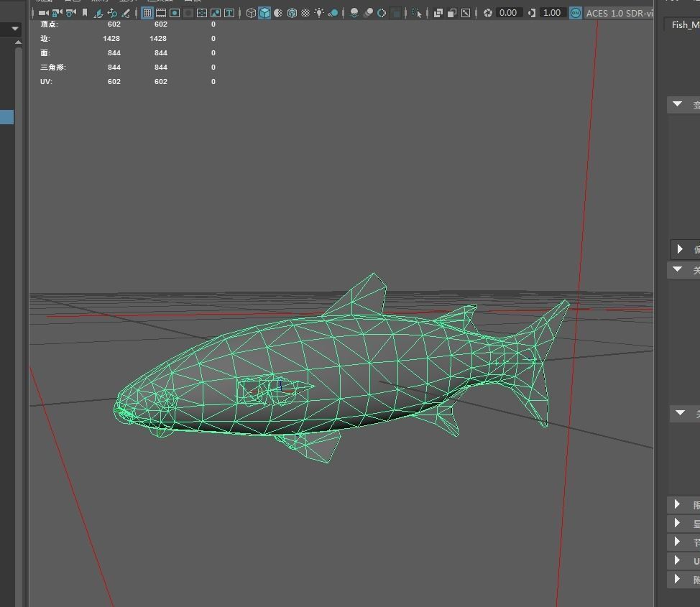Collapse the first expanded attribute section arrow
Viewport: 700px width, 607px height.
tap(678, 104)
